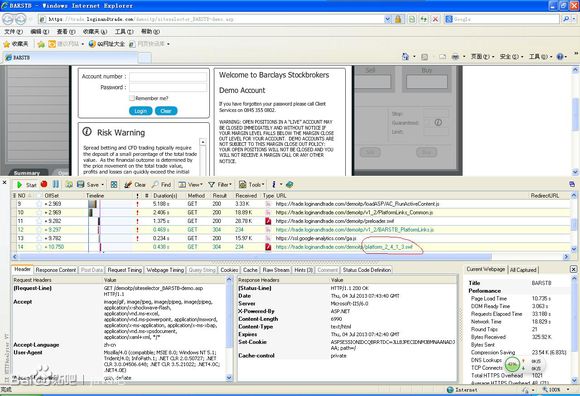Image resolution: width=580 pixels, height=396 pixels.
Task: Go forward with the IE Forward button
Action: point(21,19)
